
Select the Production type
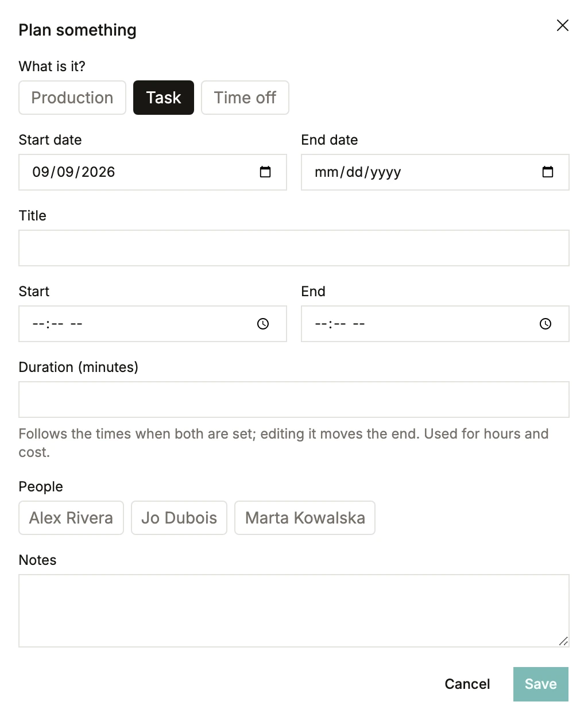[72, 98]
